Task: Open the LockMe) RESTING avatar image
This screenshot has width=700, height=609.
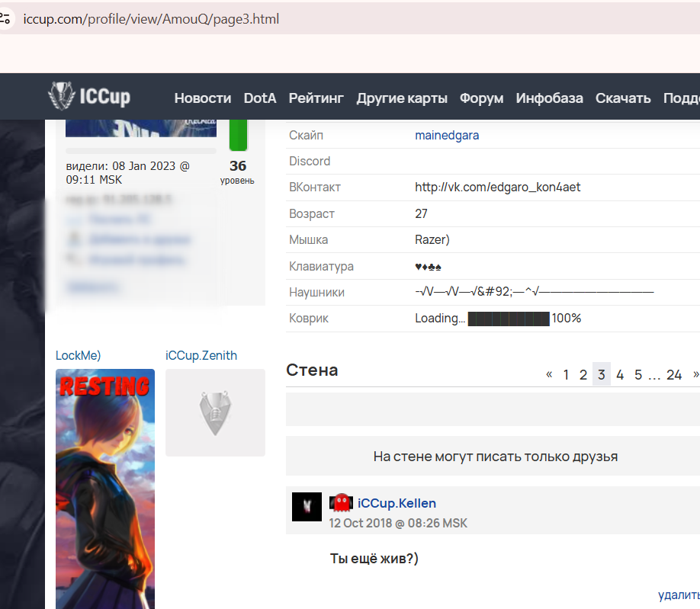Action: pos(105,489)
